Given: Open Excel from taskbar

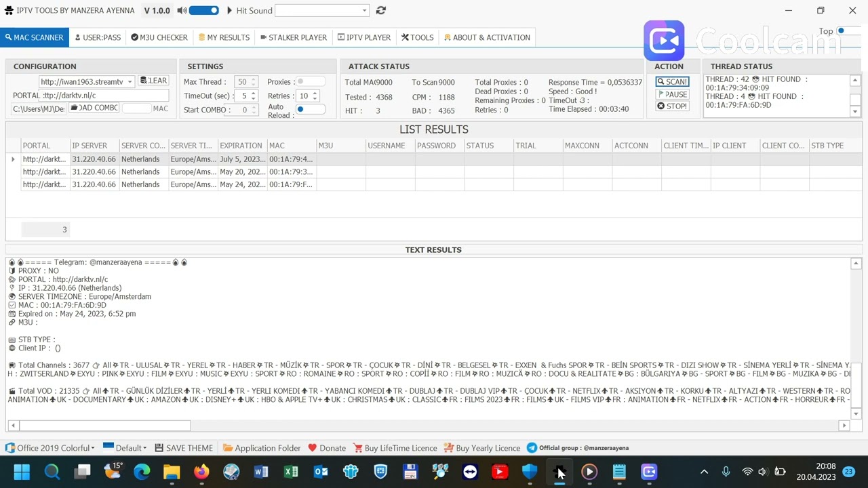Looking at the screenshot, I should pos(291,472).
